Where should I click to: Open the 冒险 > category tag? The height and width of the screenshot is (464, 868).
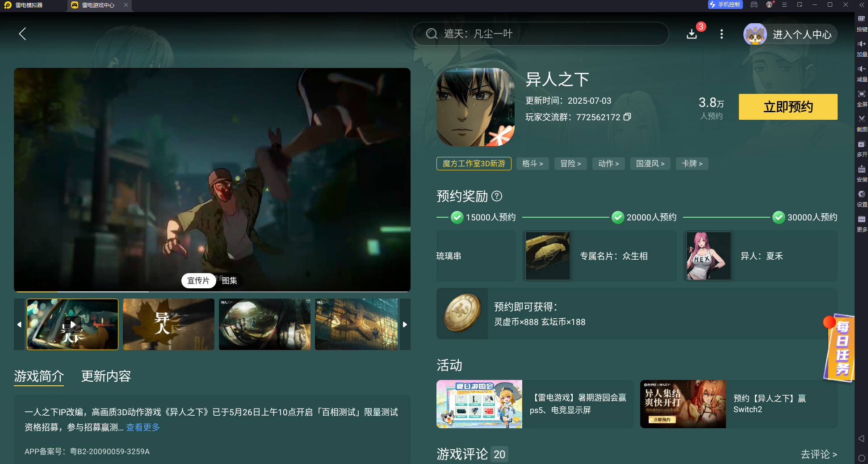570,164
